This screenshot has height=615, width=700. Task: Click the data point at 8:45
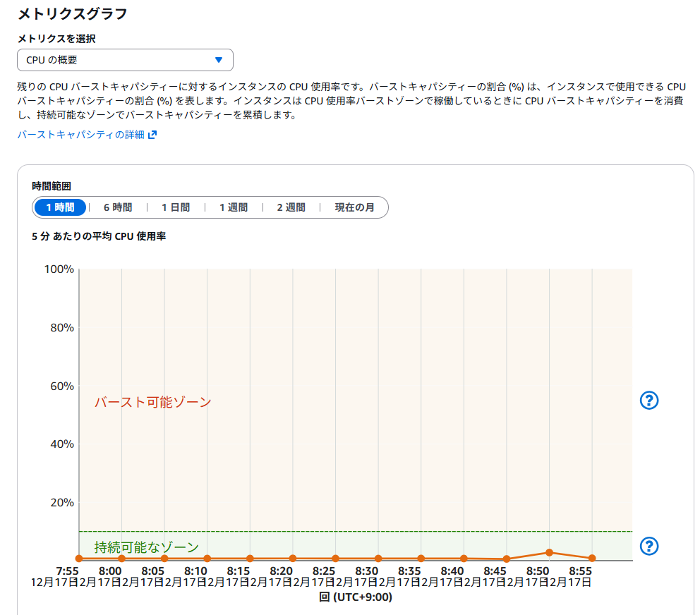(507, 559)
